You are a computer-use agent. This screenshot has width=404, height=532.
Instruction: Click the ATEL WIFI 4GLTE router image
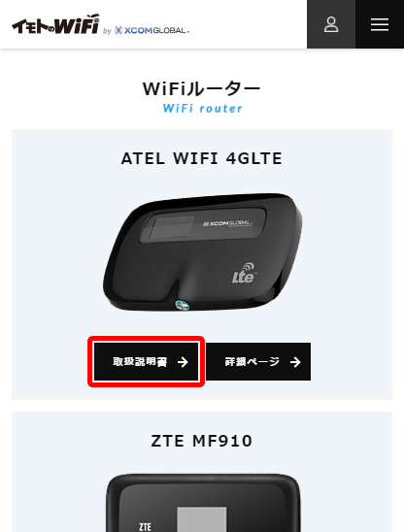point(202,252)
